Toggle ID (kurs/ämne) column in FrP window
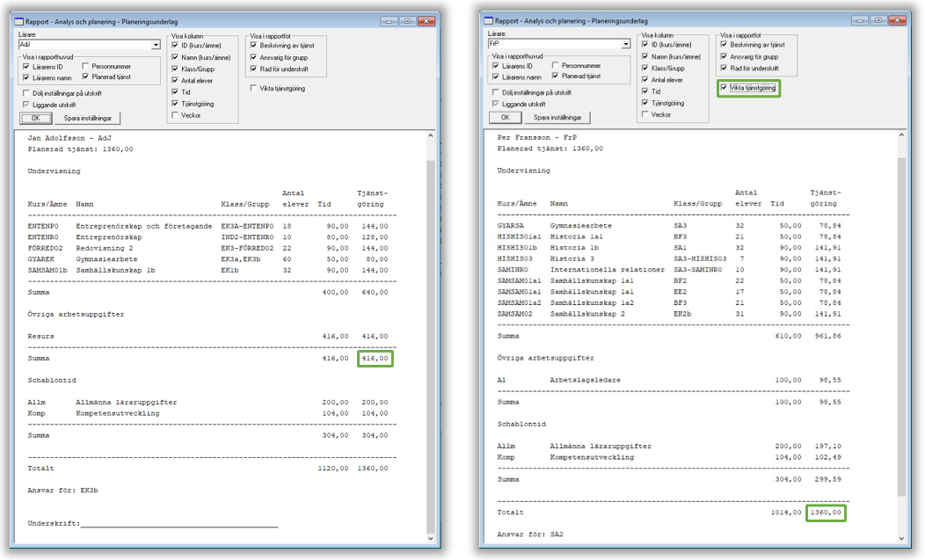925x560 pixels. click(645, 45)
